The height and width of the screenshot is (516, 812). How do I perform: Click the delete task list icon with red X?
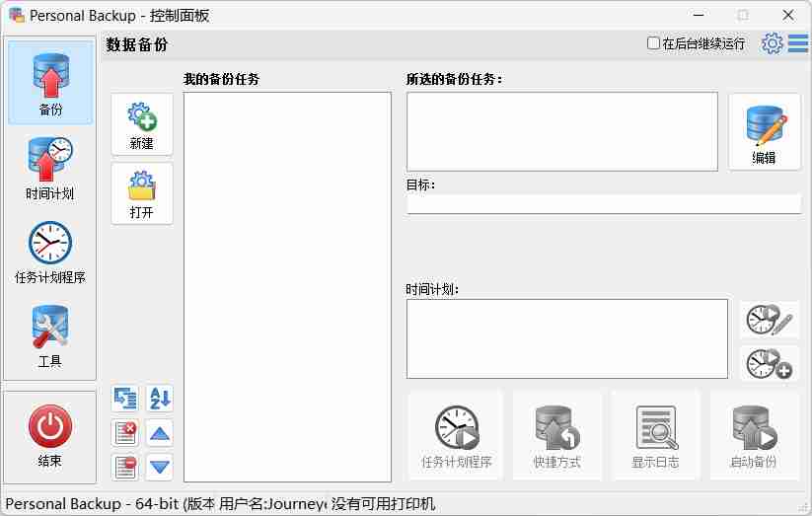[125, 433]
